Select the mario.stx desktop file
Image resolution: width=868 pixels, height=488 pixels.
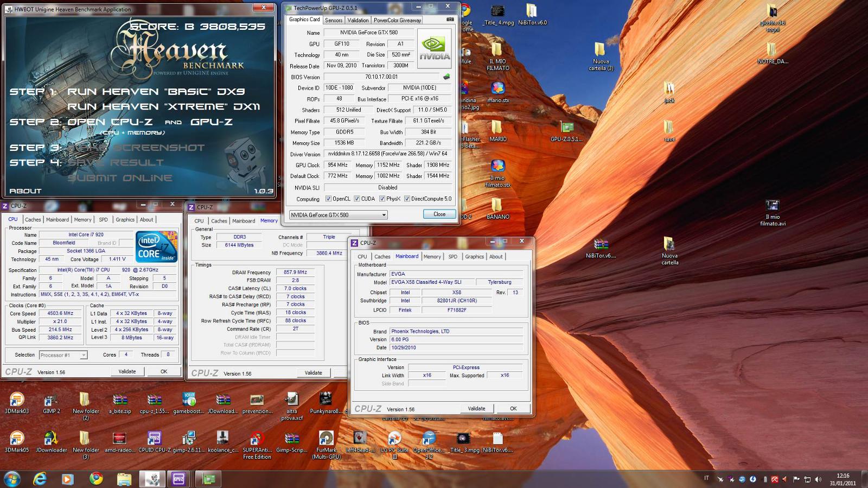click(x=497, y=92)
